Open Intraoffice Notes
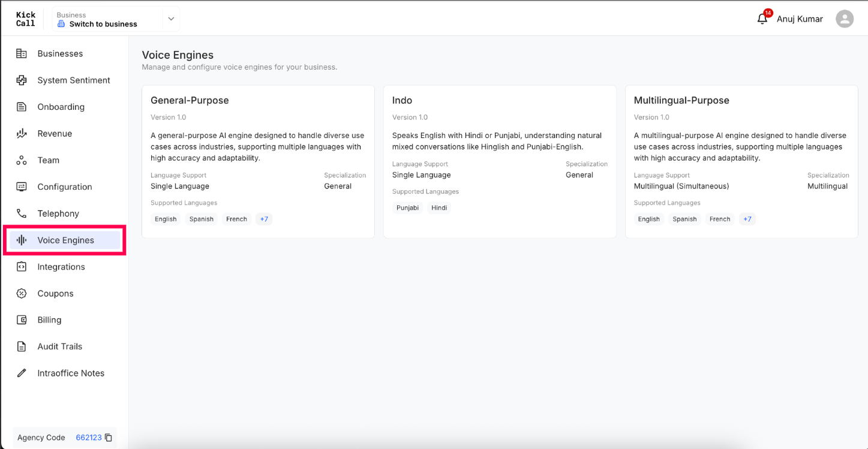 65,373
